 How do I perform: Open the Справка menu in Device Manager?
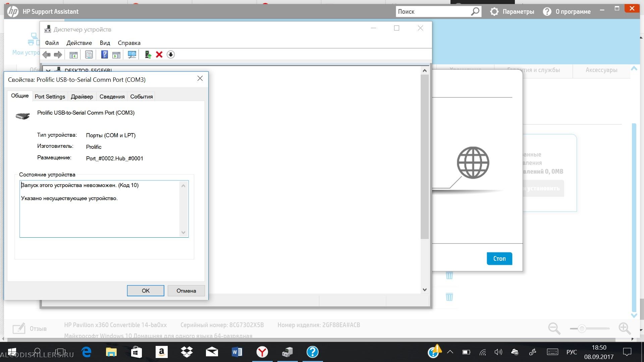pos(129,43)
